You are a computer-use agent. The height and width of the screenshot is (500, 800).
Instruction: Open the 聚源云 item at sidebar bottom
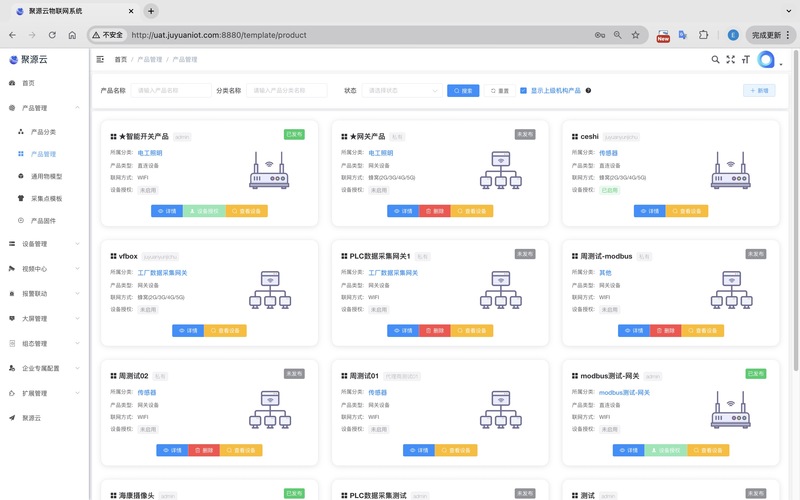pos(44,418)
